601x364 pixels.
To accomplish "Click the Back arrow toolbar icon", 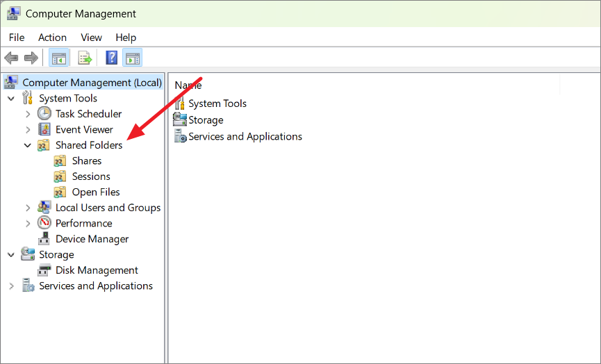I will (12, 58).
